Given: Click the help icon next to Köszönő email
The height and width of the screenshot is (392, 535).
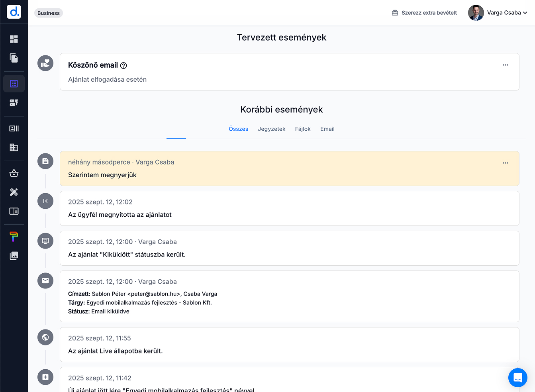Looking at the screenshot, I should 123,66.
